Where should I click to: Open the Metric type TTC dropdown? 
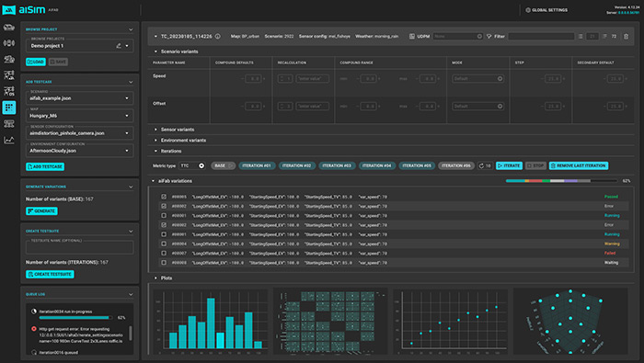(191, 165)
